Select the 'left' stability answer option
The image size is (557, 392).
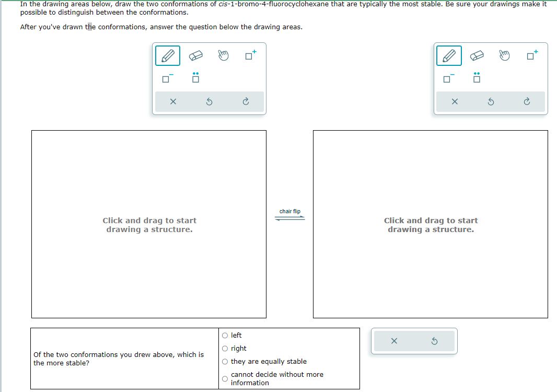225,335
